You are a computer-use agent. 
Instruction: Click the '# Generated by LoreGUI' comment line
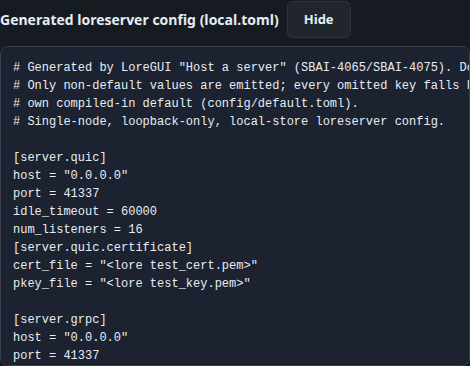pyautogui.click(x=241, y=67)
